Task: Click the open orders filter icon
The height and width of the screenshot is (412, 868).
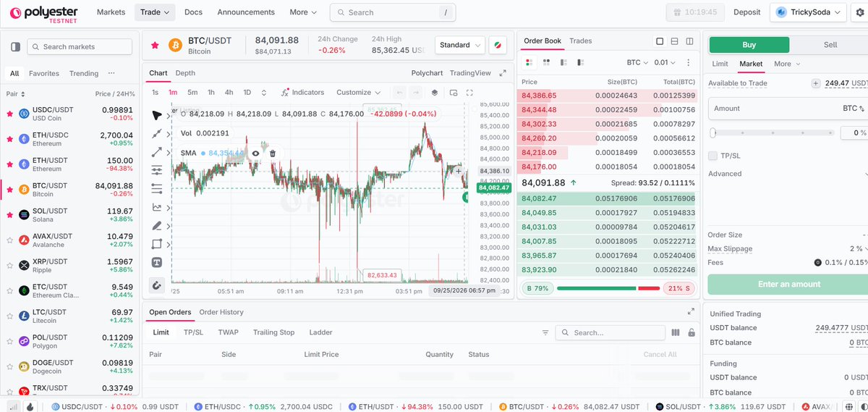Action: click(545, 333)
